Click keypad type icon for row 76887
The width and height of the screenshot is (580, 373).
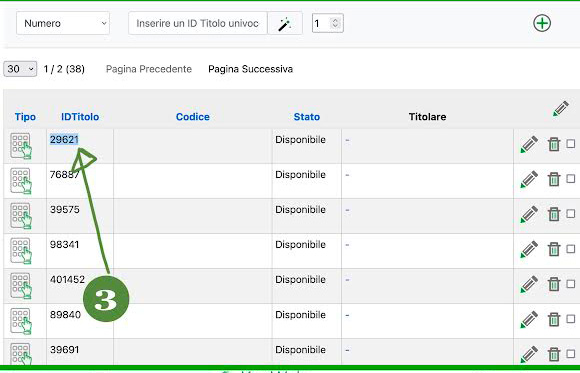click(21, 181)
